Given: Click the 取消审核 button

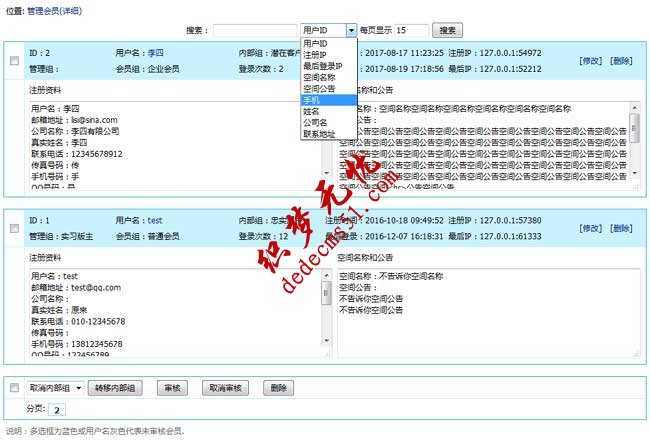Looking at the screenshot, I should coord(226,388).
